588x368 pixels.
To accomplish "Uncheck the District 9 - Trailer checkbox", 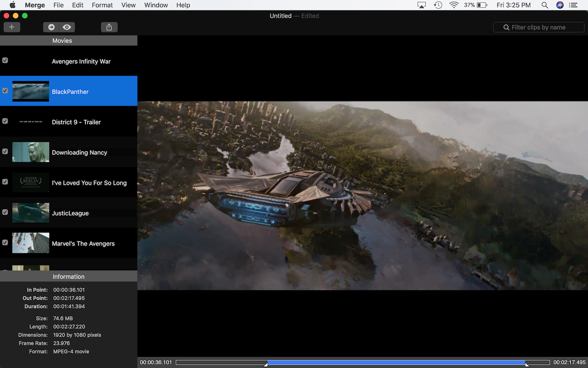I will (x=5, y=121).
